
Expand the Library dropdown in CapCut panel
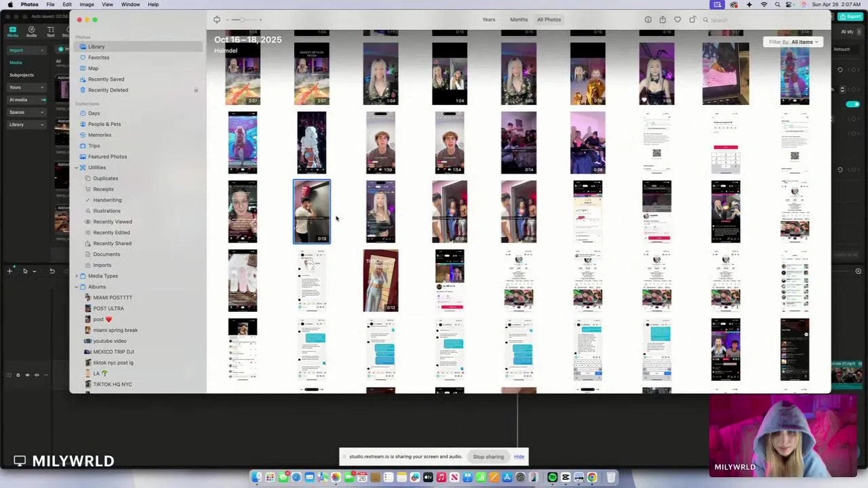pyautogui.click(x=26, y=125)
